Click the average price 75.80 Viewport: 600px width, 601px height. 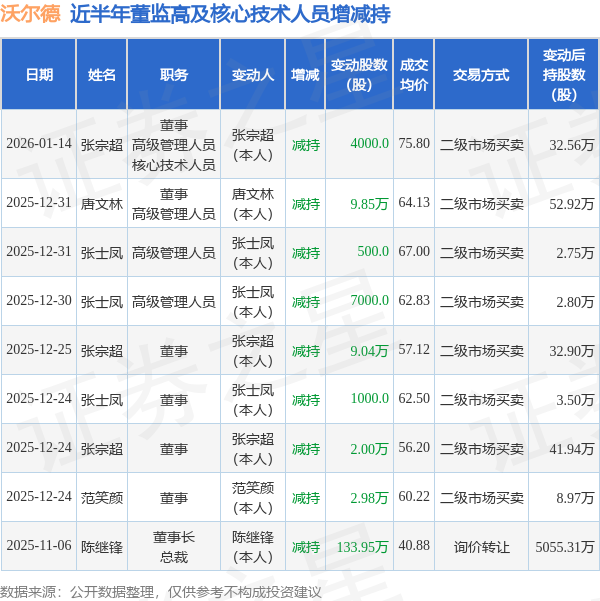coord(414,144)
